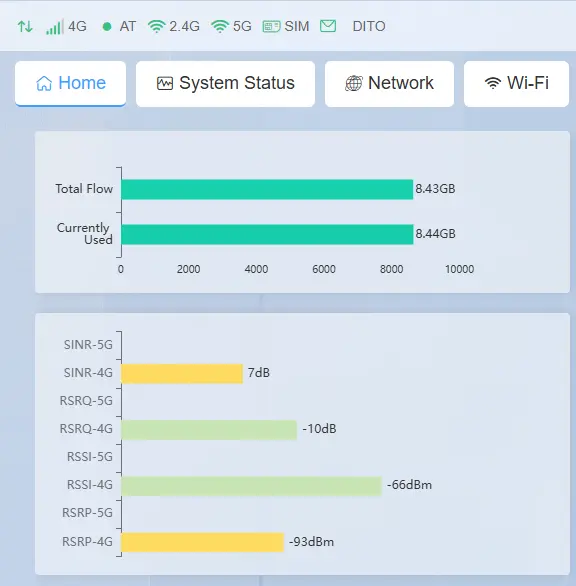Click the monitor graph icon in System Status
Viewport: 576px width, 586px height.
165,83
